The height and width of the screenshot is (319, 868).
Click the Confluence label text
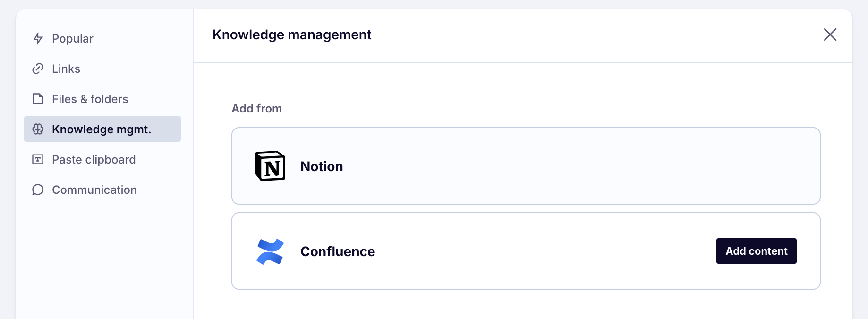pos(338,251)
